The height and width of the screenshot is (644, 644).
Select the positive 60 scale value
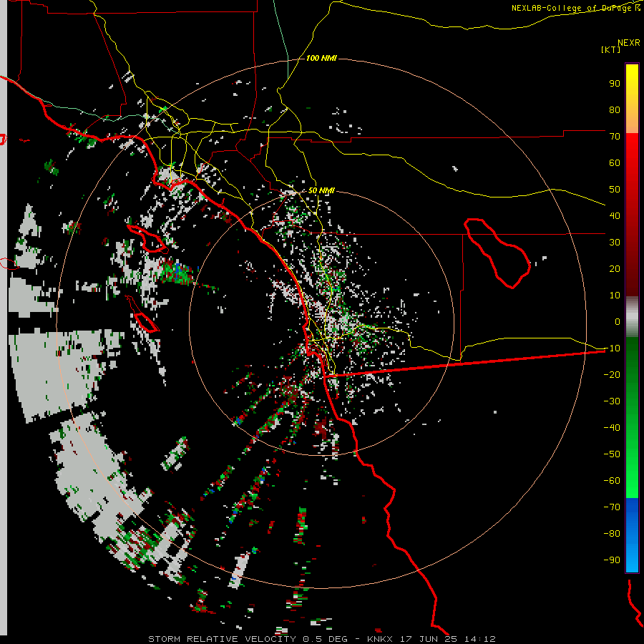coord(615,162)
